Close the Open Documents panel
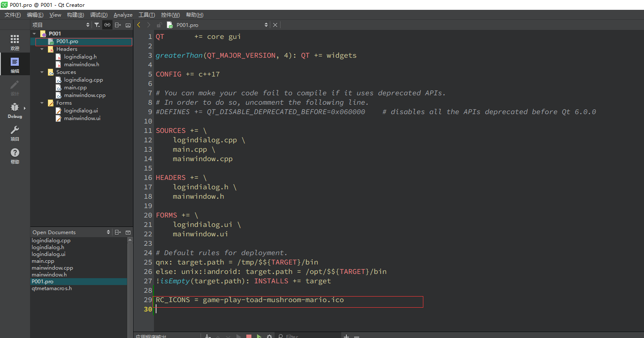Screen dimensions: 644x338 128,232
